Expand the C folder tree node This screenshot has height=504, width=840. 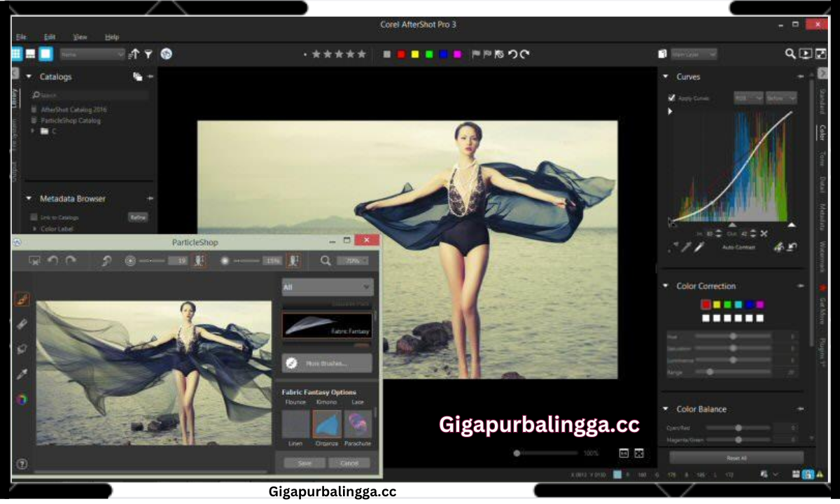click(x=33, y=131)
